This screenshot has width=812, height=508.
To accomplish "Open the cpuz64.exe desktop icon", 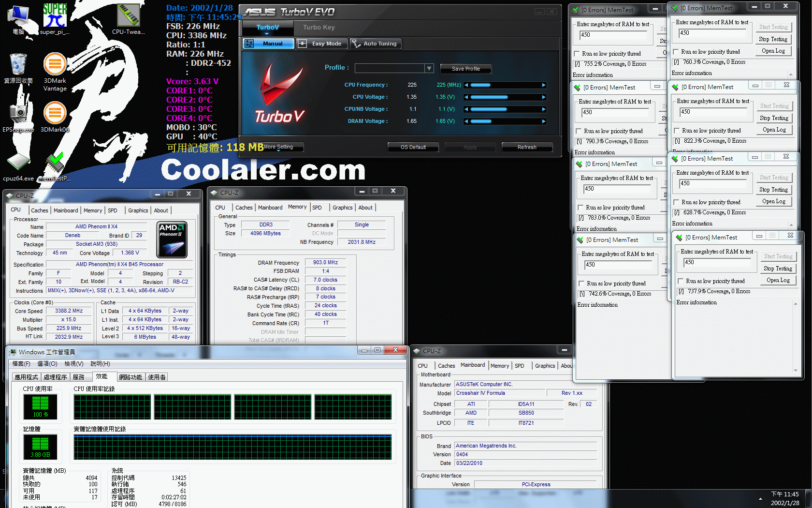I will (18, 163).
